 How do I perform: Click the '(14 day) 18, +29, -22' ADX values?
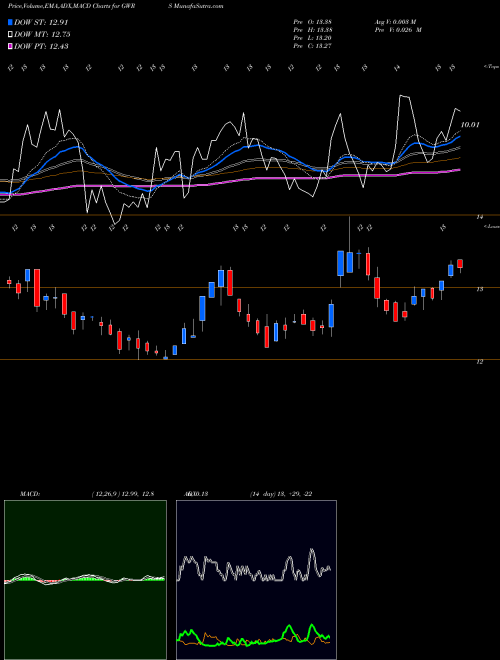(281, 494)
